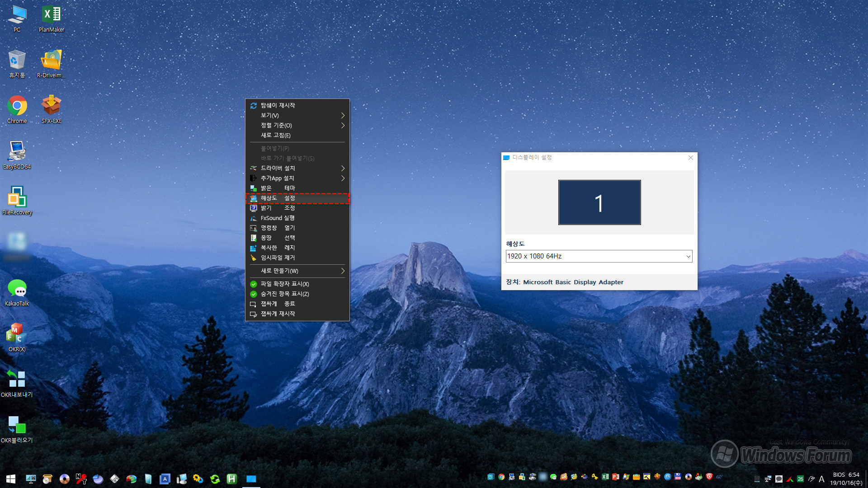Select the OKR(X) desktop icon

pyautogui.click(x=17, y=338)
